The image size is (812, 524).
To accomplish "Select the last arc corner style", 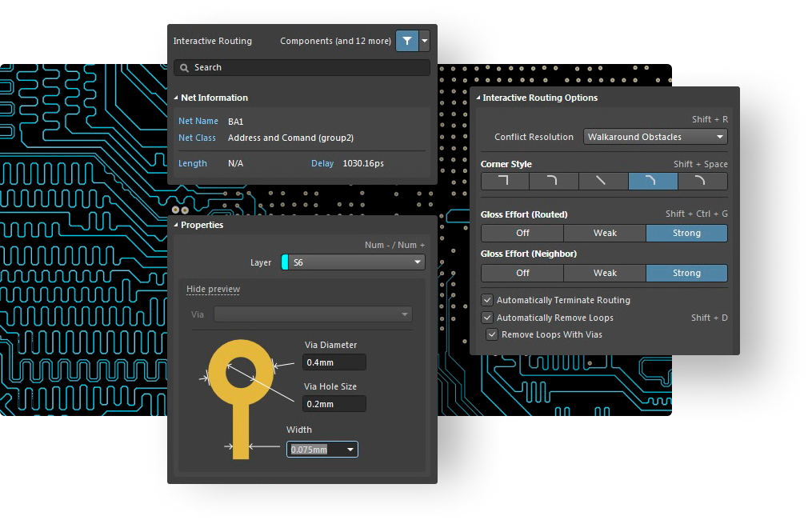I will (x=702, y=182).
